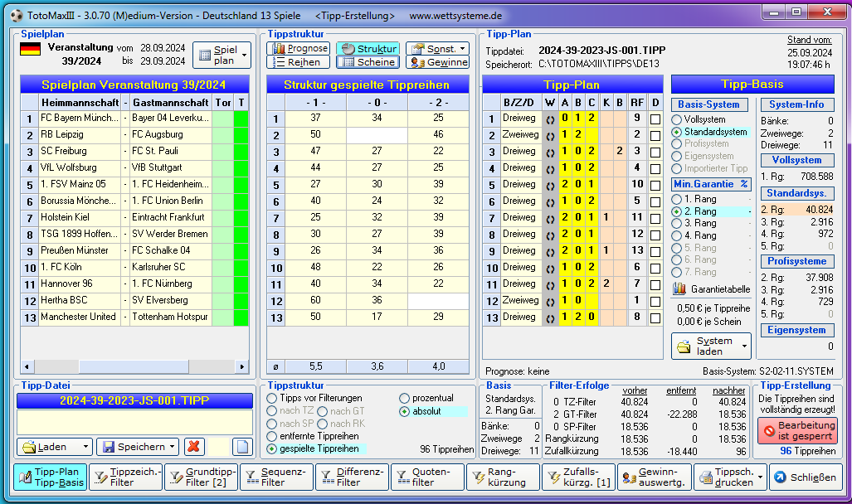Choose the 1. Rang guarantee radio

(x=676, y=199)
